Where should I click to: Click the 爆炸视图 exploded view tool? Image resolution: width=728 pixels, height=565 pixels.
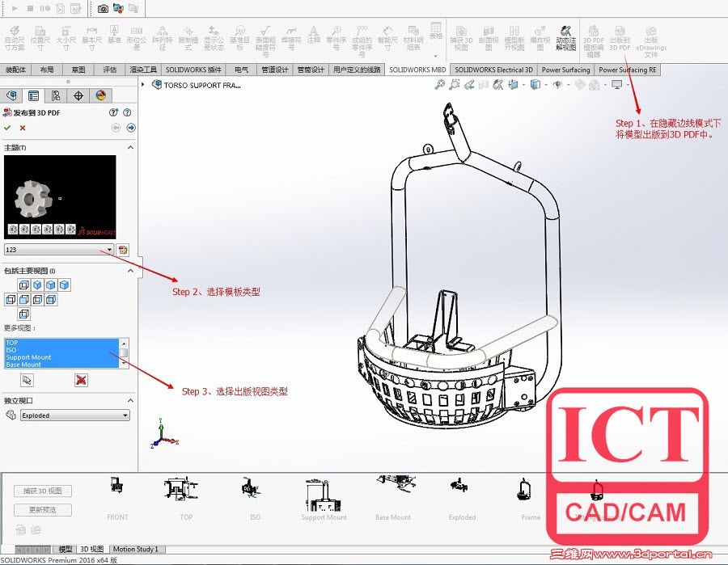[540, 39]
